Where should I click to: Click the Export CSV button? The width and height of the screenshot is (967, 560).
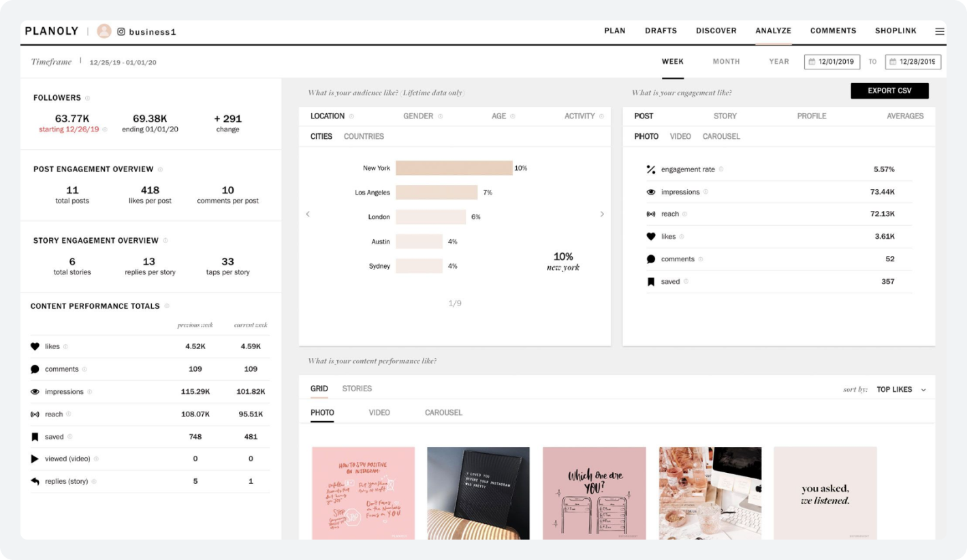point(889,90)
